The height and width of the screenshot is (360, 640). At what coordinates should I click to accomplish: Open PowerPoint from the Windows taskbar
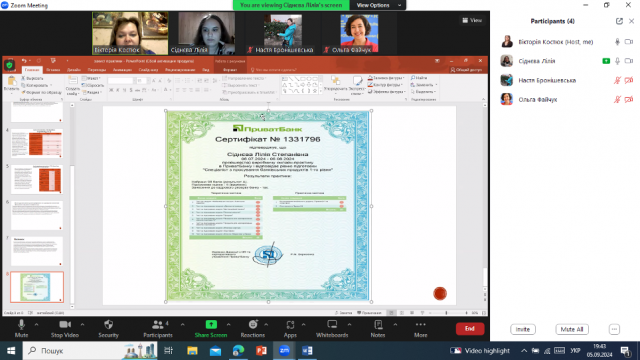(261, 351)
